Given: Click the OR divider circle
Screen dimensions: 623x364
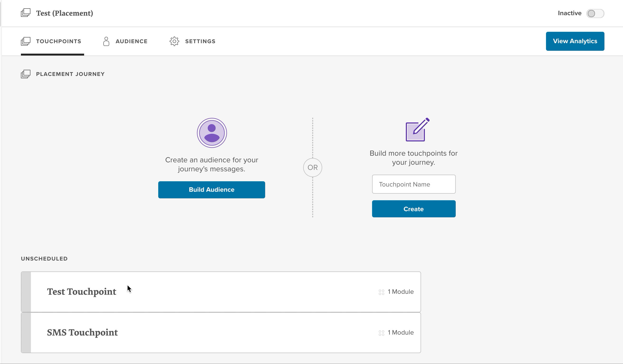Looking at the screenshot, I should click(312, 168).
